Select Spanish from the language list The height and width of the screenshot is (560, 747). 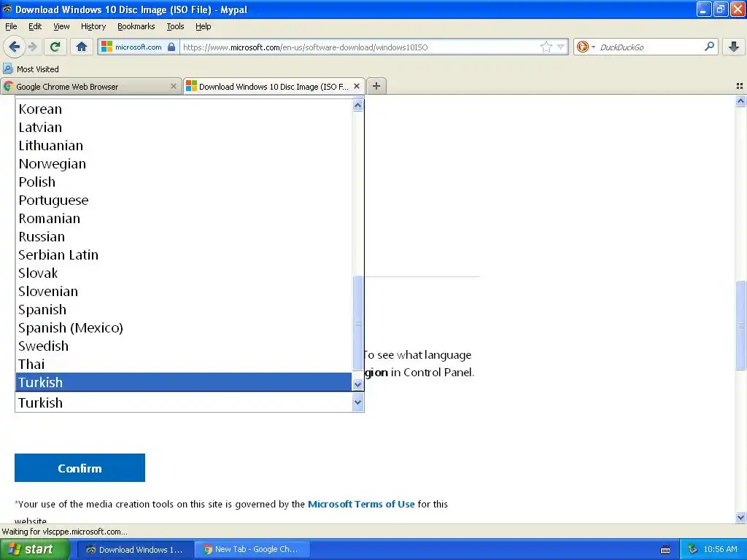click(183, 309)
